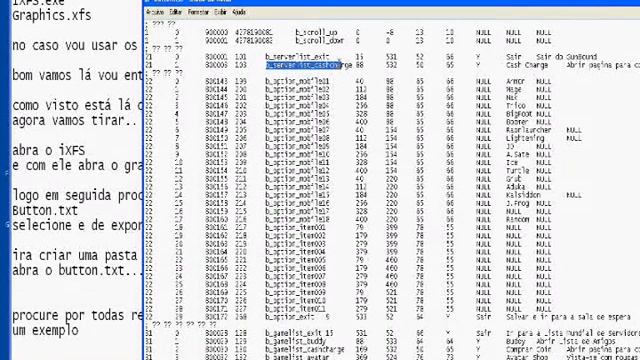Click the BigFoot label
640x360 pixels.
pyautogui.click(x=519, y=114)
